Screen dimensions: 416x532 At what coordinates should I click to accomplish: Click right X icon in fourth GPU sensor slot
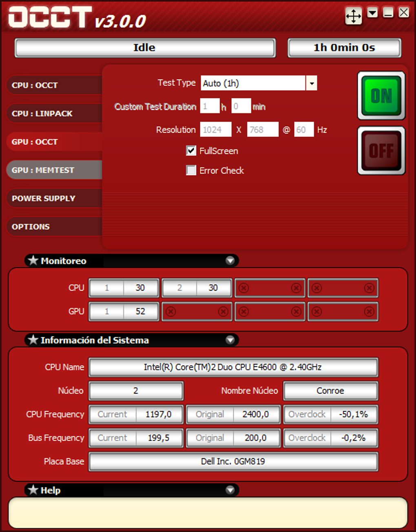coord(370,312)
